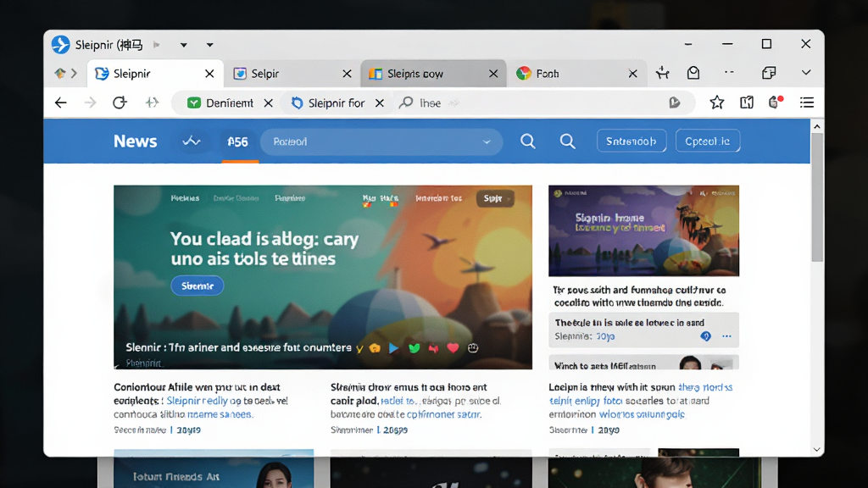Open the cphimoner satar link

click(444, 414)
